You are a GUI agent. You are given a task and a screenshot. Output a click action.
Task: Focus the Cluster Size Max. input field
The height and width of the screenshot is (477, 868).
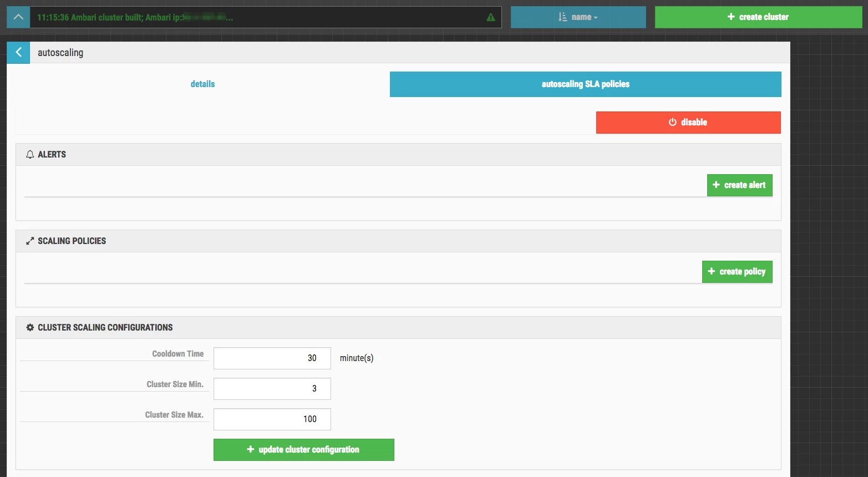click(272, 419)
